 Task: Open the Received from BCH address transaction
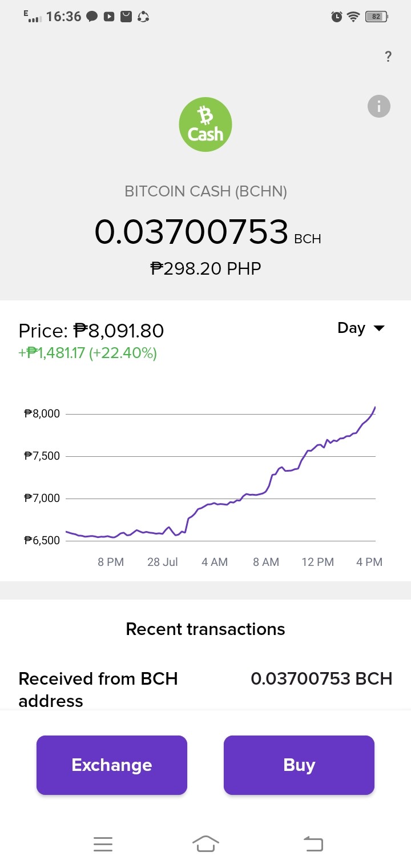(205, 689)
